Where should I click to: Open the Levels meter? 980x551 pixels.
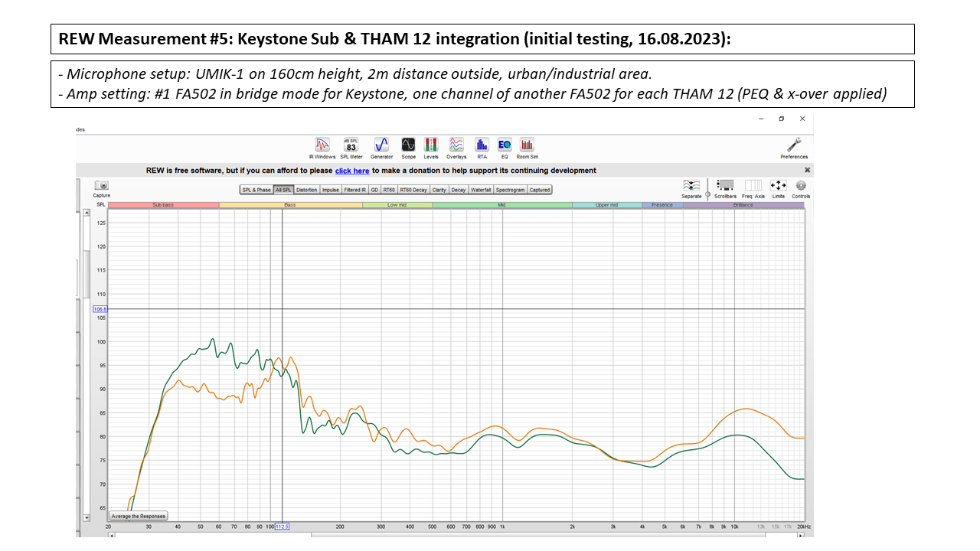[x=431, y=148]
